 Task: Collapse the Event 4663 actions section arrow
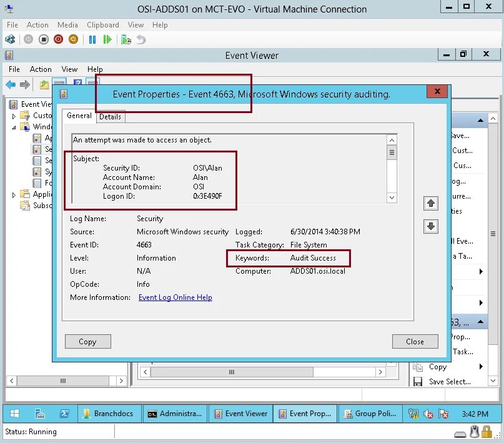480,322
